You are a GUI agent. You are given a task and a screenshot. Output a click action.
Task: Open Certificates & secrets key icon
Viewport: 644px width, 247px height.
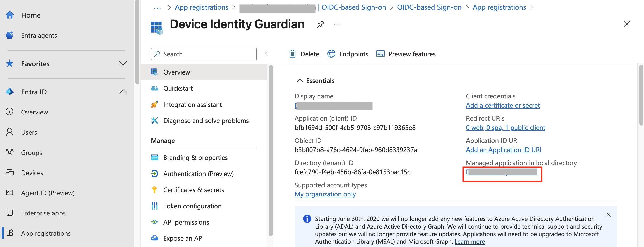pos(154,190)
